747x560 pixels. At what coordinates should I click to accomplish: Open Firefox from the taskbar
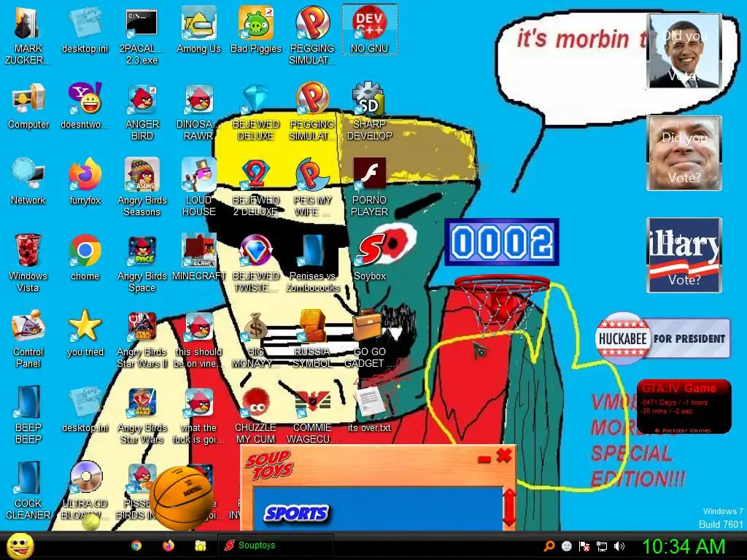[x=169, y=545]
